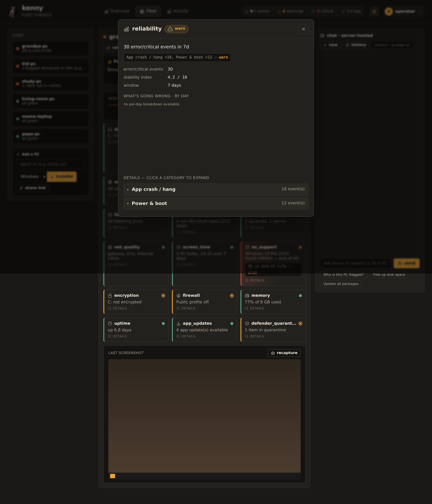Switch to Activity tab behind the dialog
Image resolution: width=432 pixels, height=504 pixels.
(x=178, y=11)
